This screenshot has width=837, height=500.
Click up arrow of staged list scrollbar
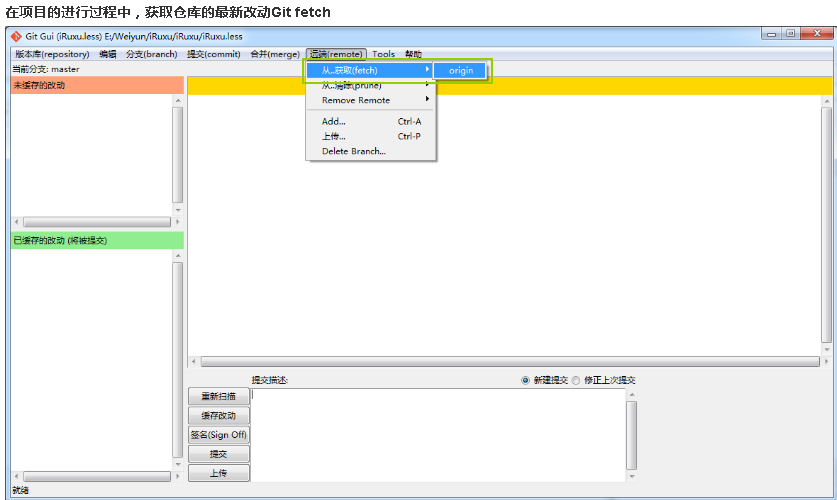coord(178,256)
